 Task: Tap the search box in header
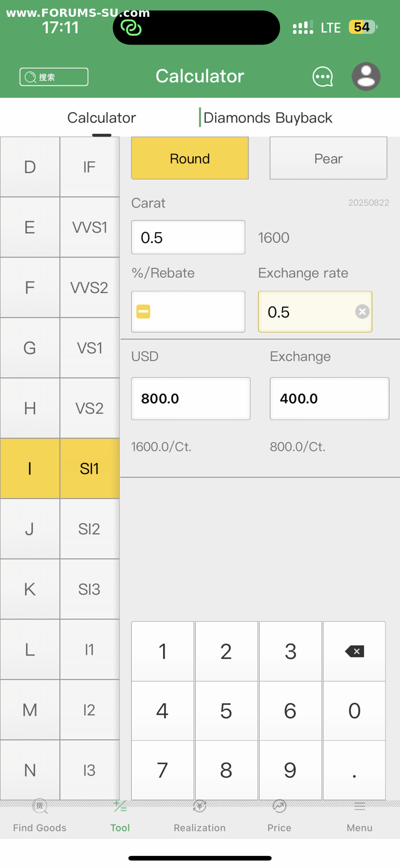(x=54, y=77)
